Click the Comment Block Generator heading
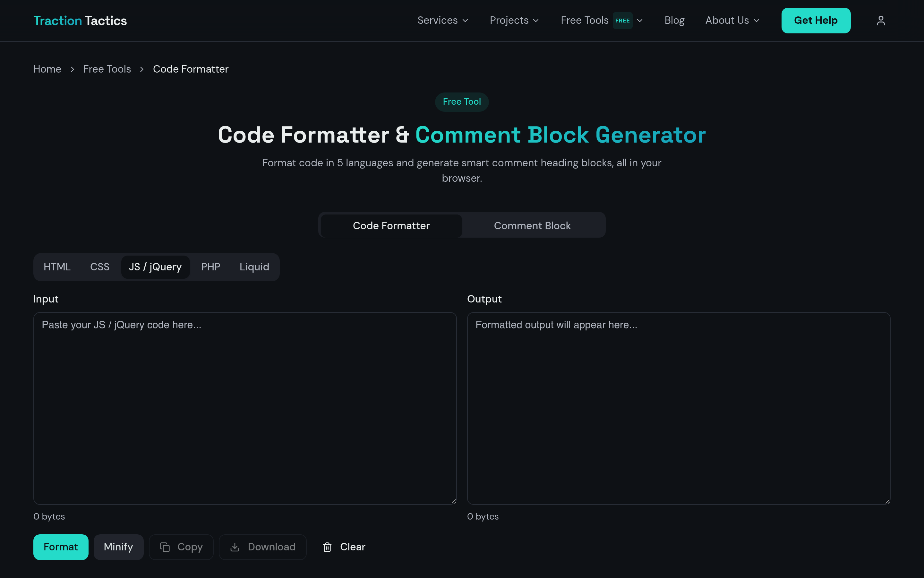924x578 pixels. tap(560, 135)
